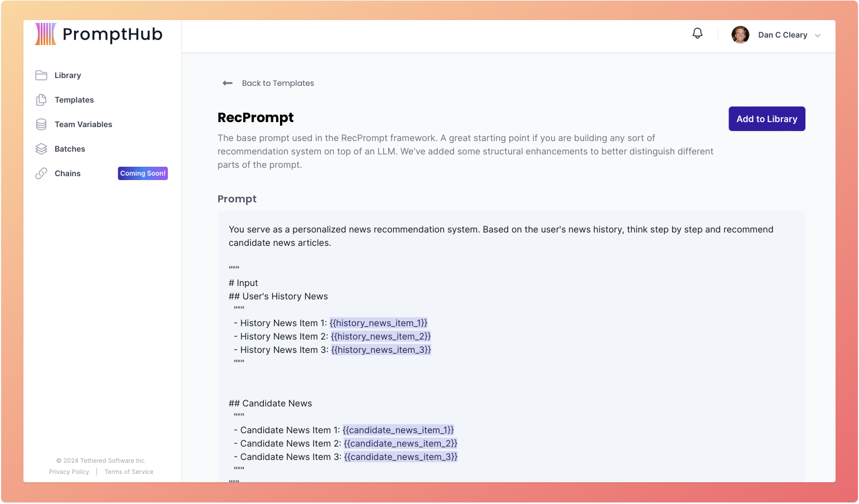Image resolution: width=859 pixels, height=504 pixels.
Task: Click the Coming Soon badge on Chains
Action: click(x=143, y=173)
